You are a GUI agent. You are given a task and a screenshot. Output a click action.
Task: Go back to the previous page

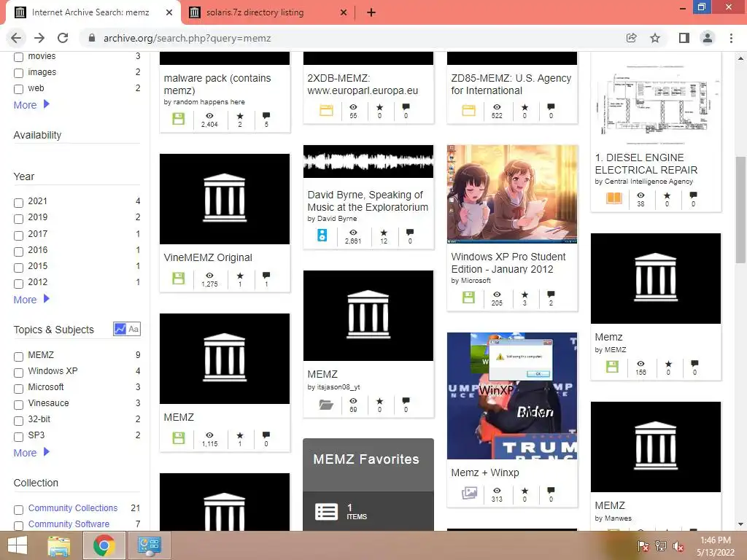[x=16, y=38]
